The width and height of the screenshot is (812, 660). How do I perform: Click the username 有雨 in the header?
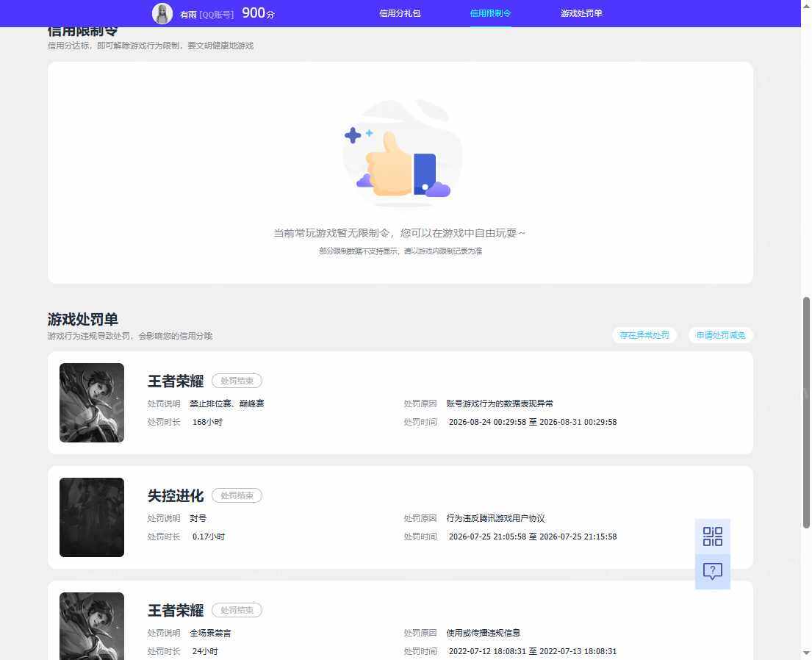188,15
